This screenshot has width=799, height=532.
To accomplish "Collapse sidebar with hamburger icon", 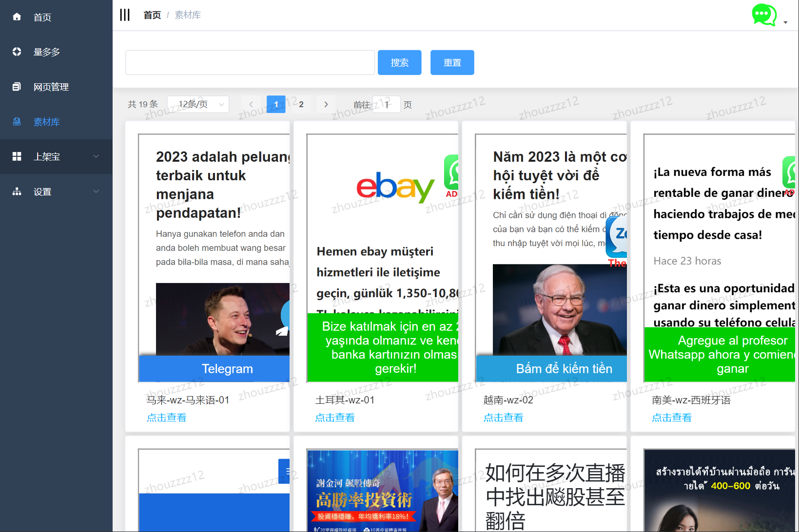I will [x=125, y=15].
